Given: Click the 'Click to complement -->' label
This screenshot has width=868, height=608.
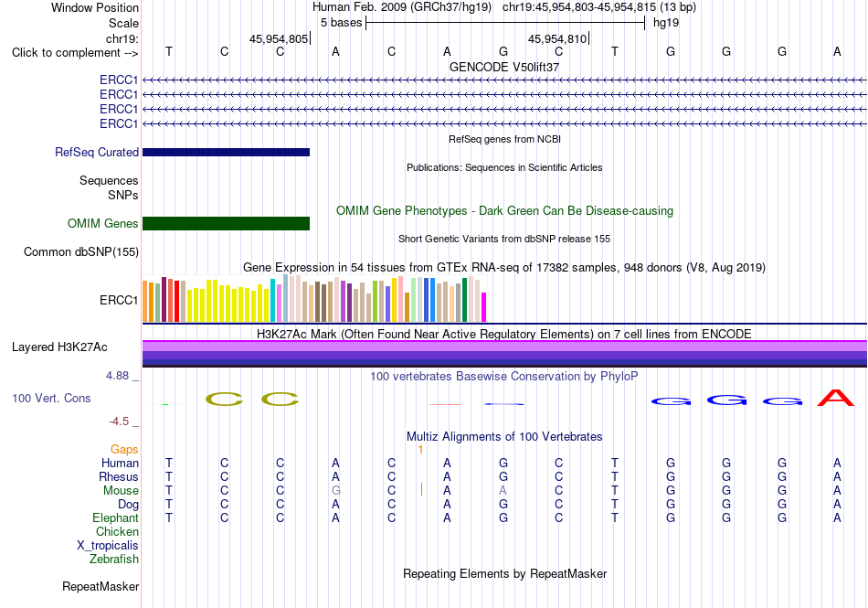Looking at the screenshot, I should click(x=75, y=53).
